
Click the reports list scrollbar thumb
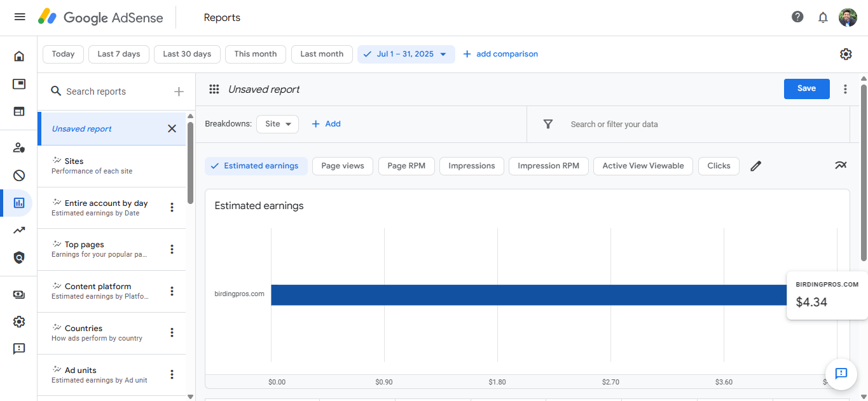pos(190,163)
